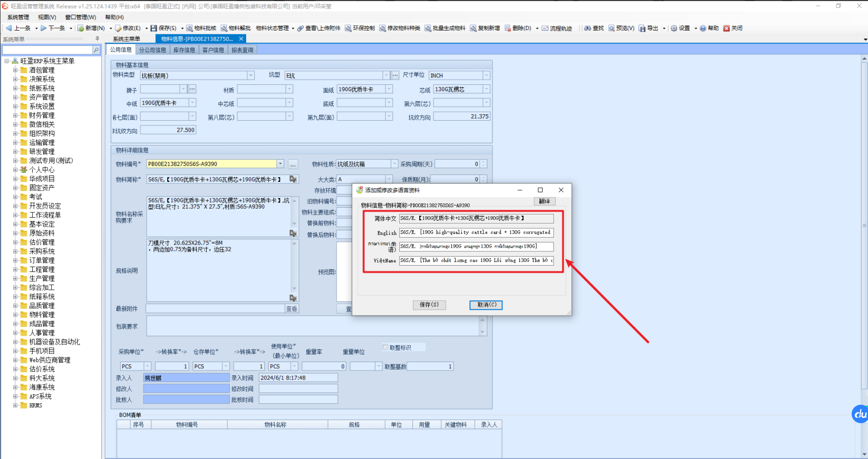Open the 尺寸单位 INCH dropdown
This screenshot has width=868, height=459.
pyautogui.click(x=486, y=75)
